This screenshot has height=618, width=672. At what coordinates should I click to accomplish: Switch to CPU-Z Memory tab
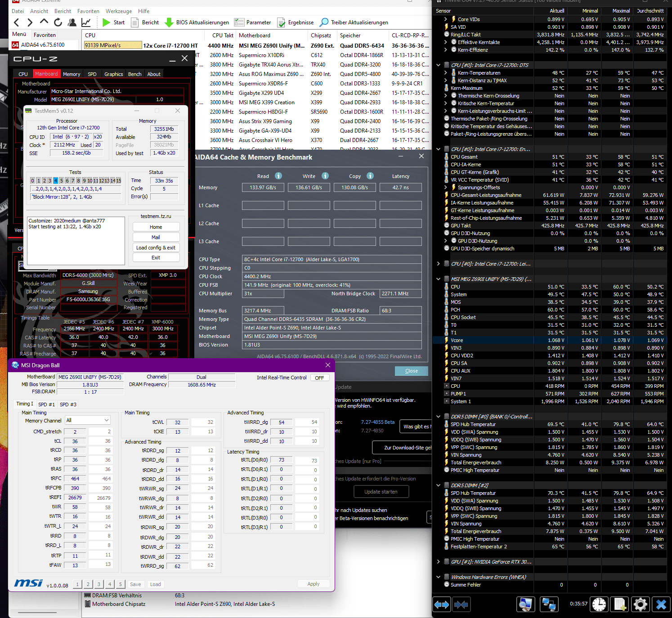pyautogui.click(x=72, y=74)
